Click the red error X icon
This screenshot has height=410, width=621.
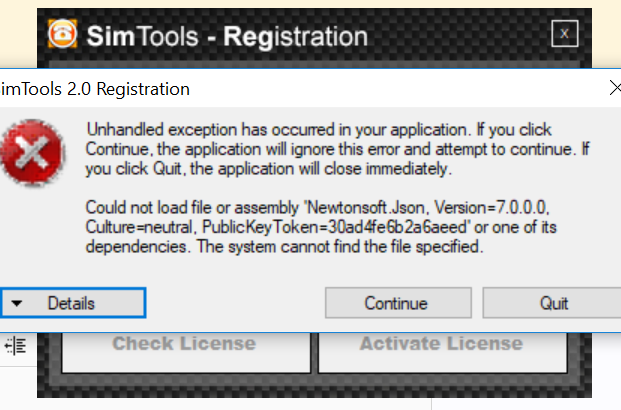coord(32,153)
